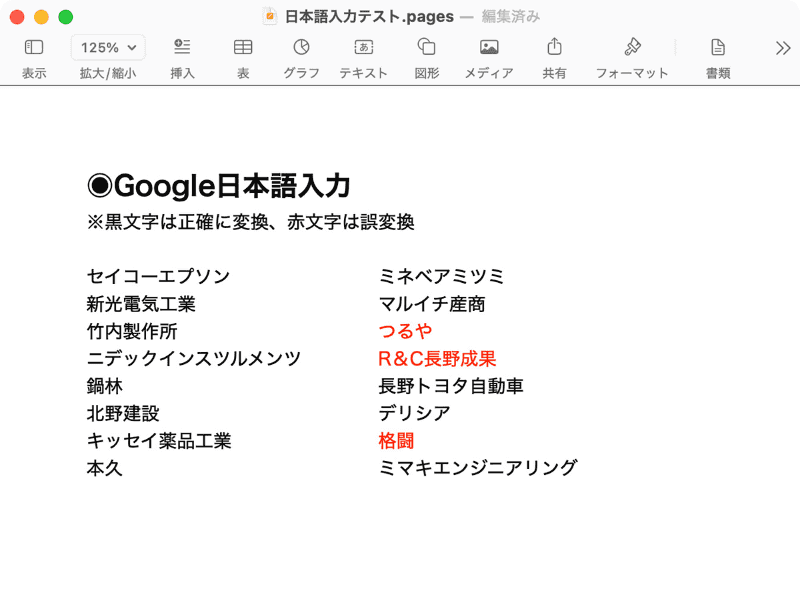Click the text 北野建設
The width and height of the screenshot is (800, 607).
pos(123,414)
